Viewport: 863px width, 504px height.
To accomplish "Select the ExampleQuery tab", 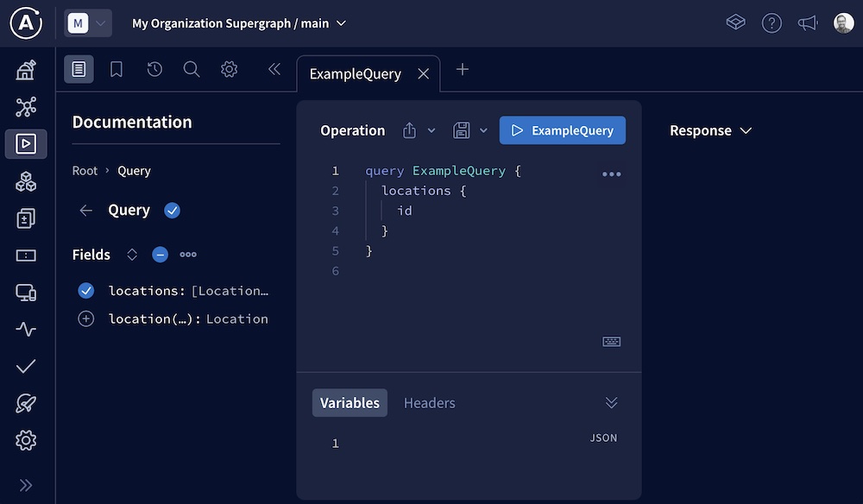I will [355, 73].
